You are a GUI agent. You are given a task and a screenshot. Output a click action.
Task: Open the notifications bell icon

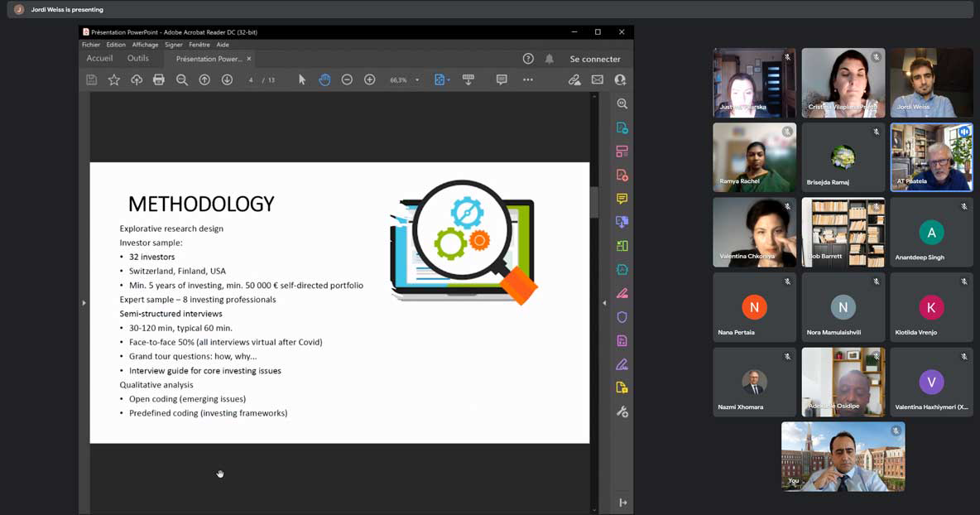(550, 59)
